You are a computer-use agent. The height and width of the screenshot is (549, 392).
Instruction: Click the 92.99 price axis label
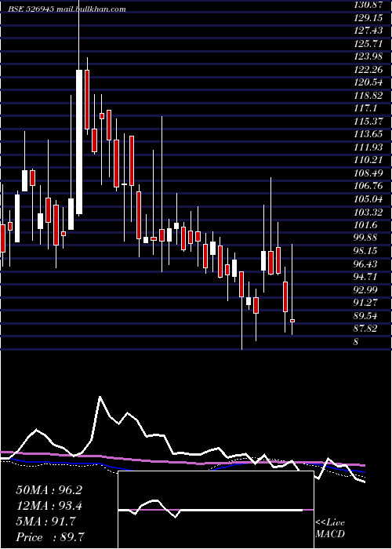364,289
